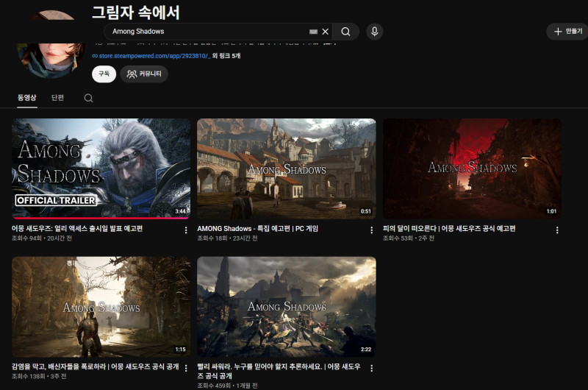Open more options for 감염을 막고 video
Viewport: 588px width, 390px height.
coord(186,368)
